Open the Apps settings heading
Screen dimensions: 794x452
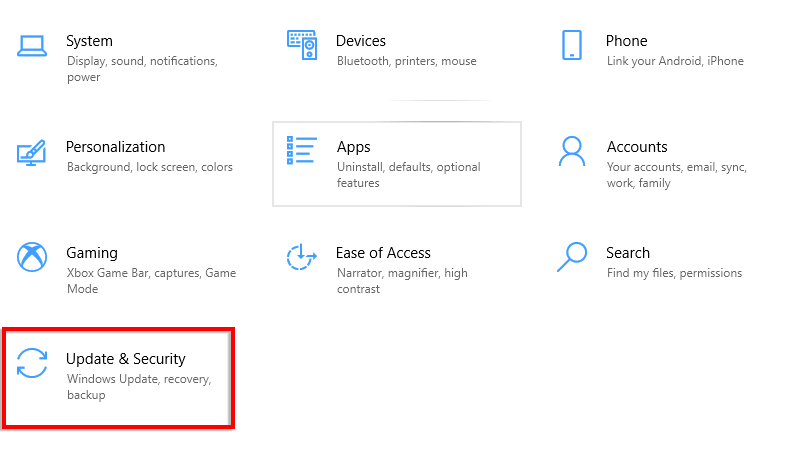click(354, 147)
